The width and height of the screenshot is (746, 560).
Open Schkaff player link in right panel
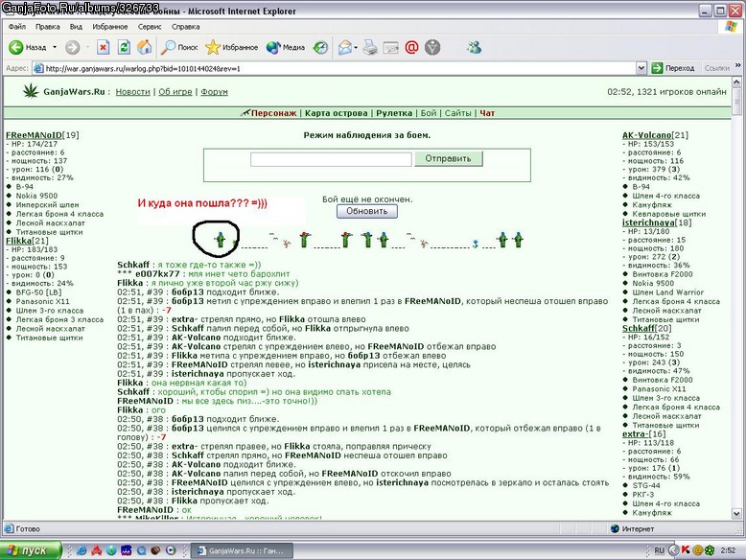[639, 328]
